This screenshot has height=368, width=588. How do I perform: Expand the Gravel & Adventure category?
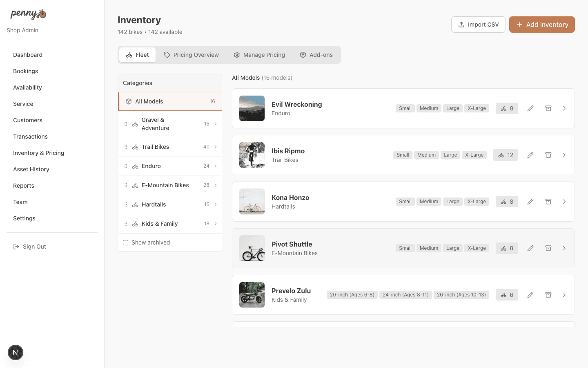(216, 123)
